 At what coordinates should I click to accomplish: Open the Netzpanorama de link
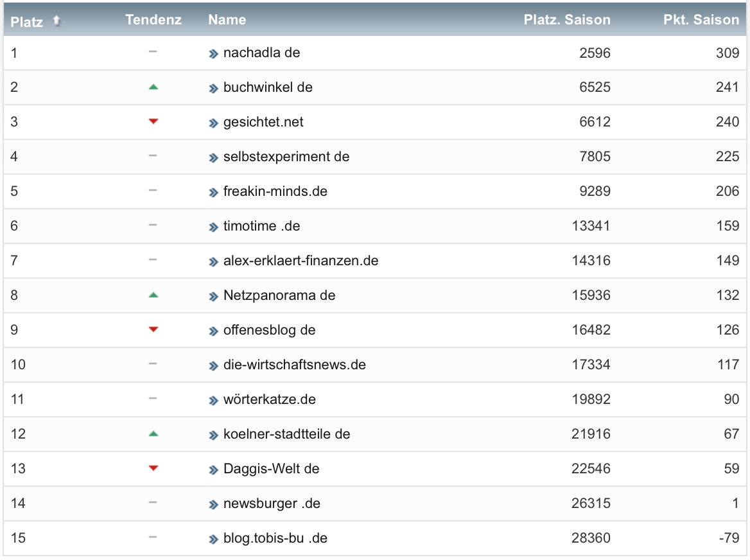coord(279,295)
